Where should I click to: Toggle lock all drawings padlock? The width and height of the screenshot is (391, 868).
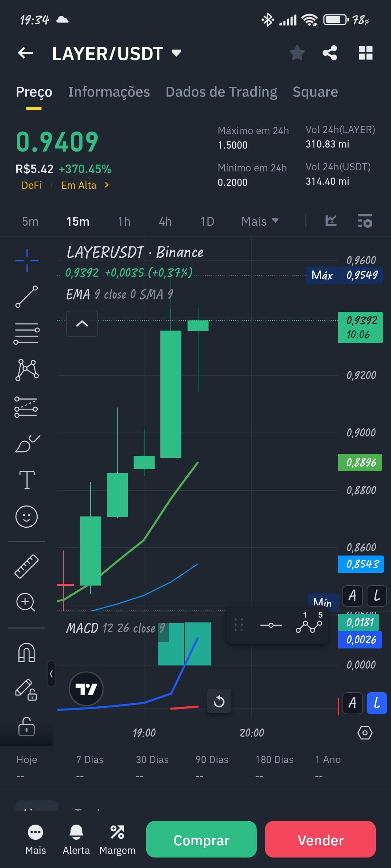pos(26,726)
